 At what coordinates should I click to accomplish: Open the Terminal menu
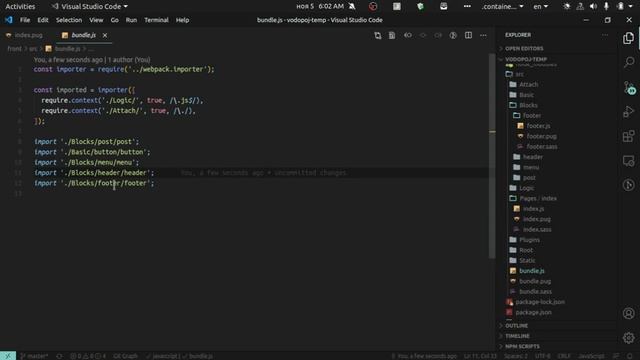coord(156,20)
